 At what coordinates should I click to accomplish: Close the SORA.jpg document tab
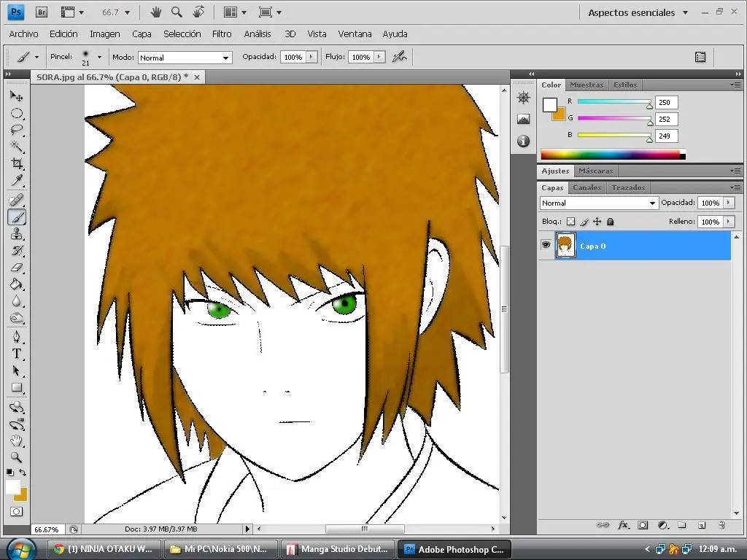pyautogui.click(x=197, y=77)
